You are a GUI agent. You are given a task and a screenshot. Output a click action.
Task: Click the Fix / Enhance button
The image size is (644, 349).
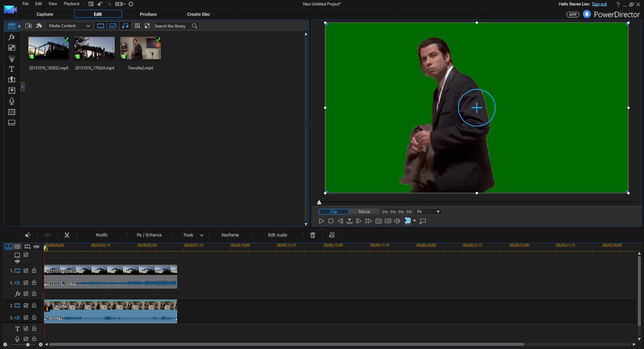pyautogui.click(x=149, y=235)
